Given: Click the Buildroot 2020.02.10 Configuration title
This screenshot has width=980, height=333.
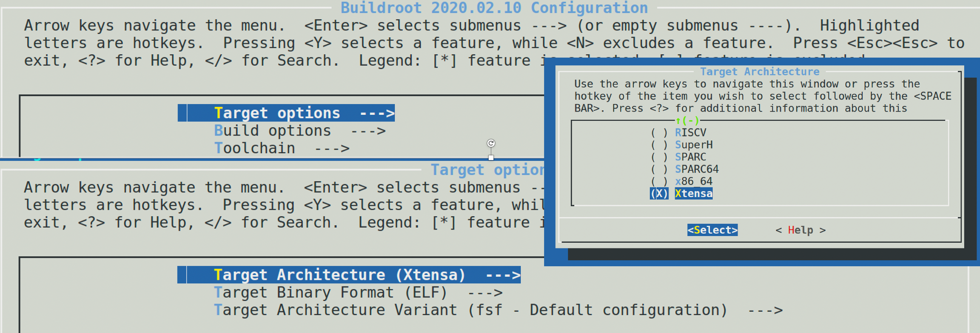Looking at the screenshot, I should coord(494,8).
